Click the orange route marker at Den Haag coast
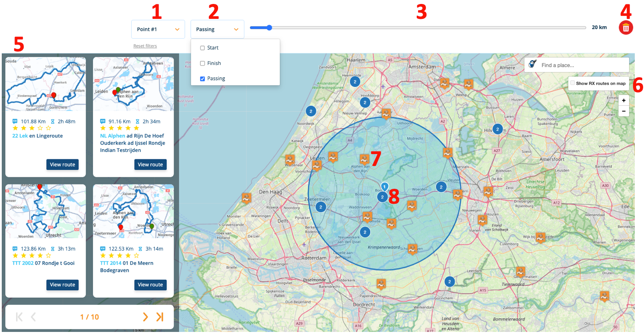 coord(247,198)
